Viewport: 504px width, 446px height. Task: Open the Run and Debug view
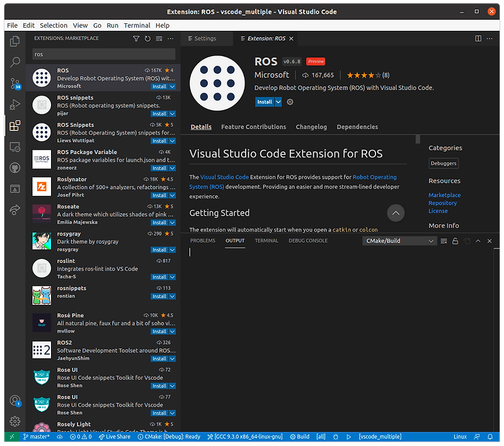[x=14, y=105]
